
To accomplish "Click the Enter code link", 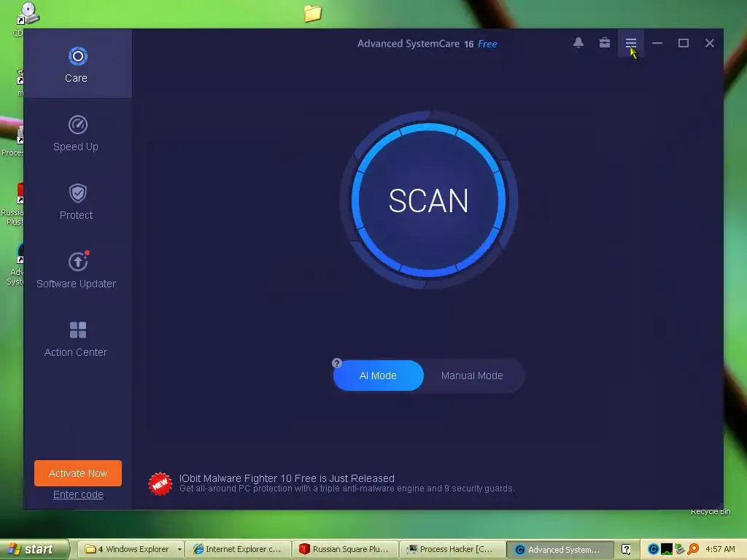I will pyautogui.click(x=78, y=494).
